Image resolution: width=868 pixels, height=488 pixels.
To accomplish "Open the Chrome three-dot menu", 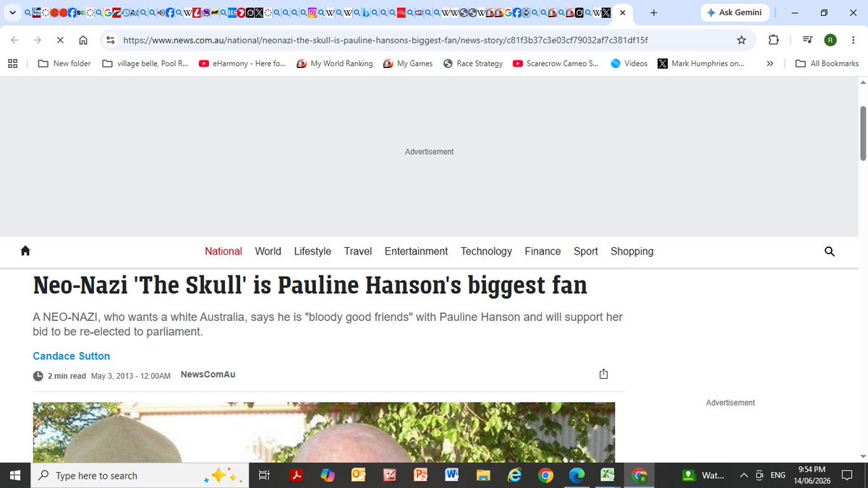I will pos(852,40).
